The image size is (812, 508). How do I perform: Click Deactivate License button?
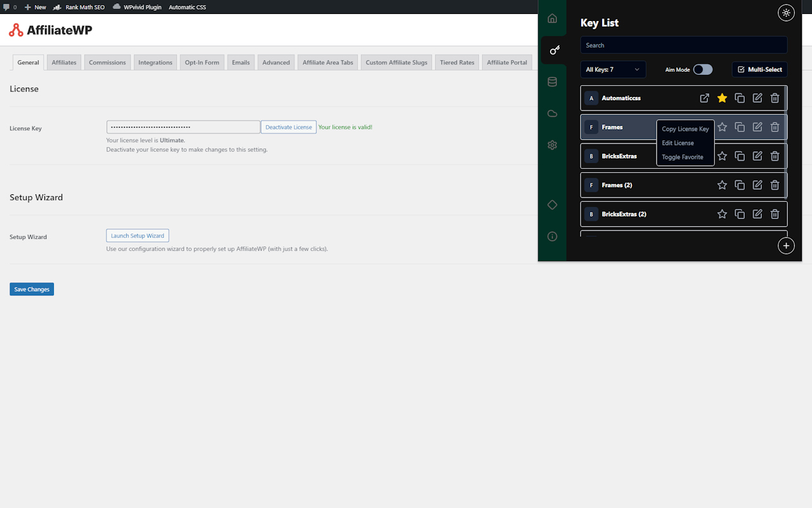coord(289,127)
